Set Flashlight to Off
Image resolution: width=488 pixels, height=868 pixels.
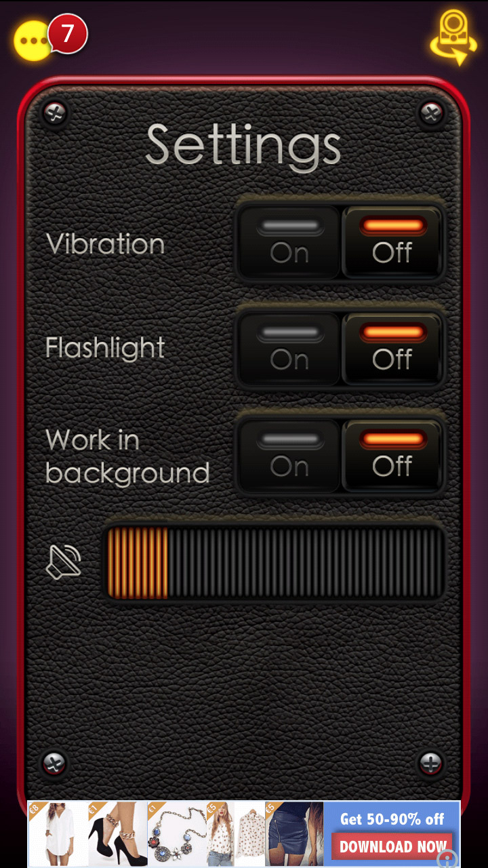tap(392, 349)
